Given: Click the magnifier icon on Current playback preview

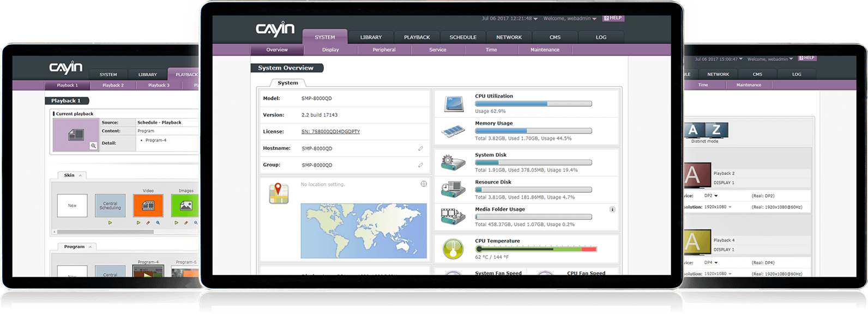Looking at the screenshot, I should (x=93, y=145).
